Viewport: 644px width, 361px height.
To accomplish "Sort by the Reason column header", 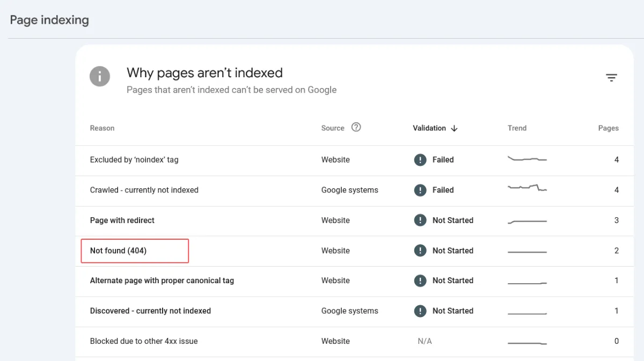I will pyautogui.click(x=102, y=128).
